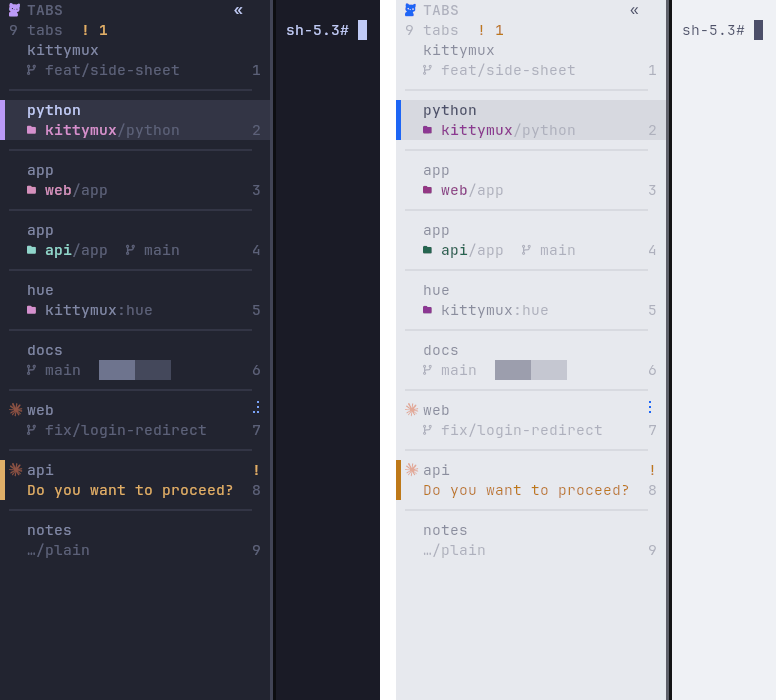Open the notes tab in dark sidebar

(x=135, y=540)
